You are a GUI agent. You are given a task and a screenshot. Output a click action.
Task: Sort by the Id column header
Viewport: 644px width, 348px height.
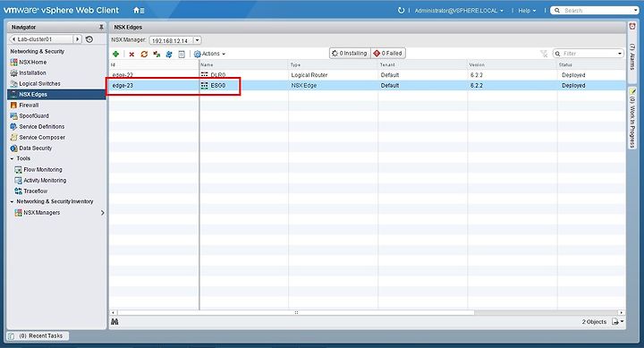click(154, 65)
